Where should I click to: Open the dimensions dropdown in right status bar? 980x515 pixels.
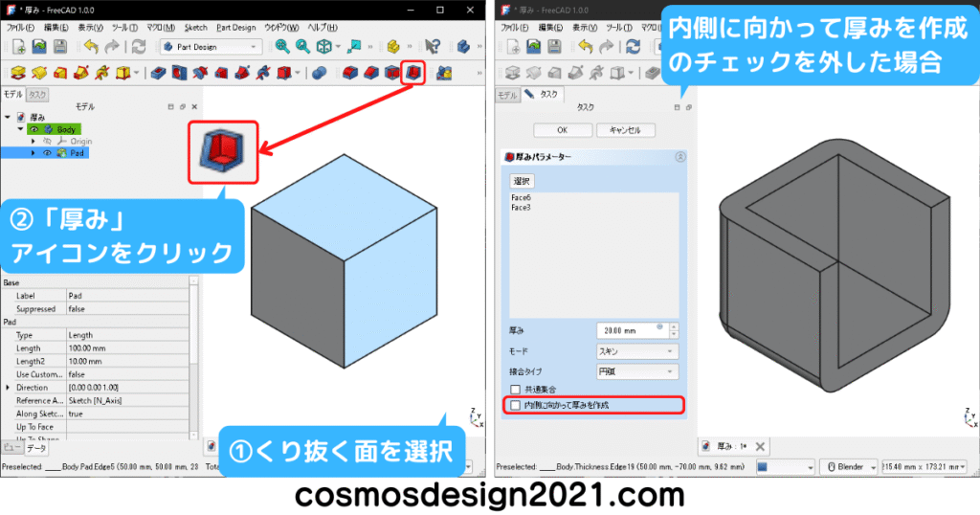(924, 467)
